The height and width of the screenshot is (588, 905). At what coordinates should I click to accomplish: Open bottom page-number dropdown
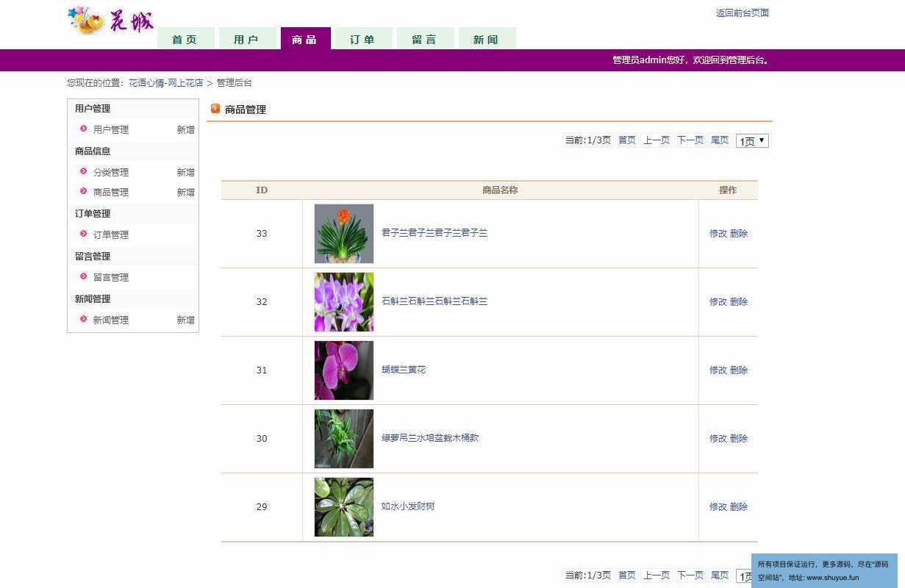click(743, 576)
